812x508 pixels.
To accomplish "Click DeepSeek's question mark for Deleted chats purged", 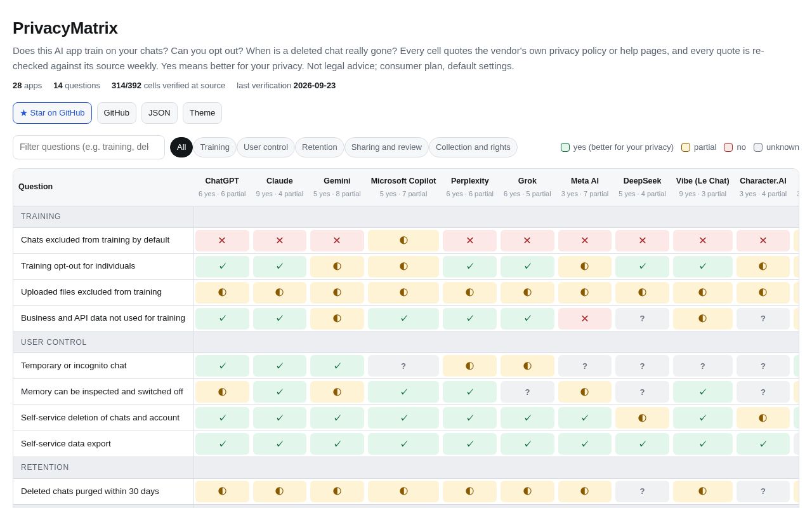I will [642, 491].
